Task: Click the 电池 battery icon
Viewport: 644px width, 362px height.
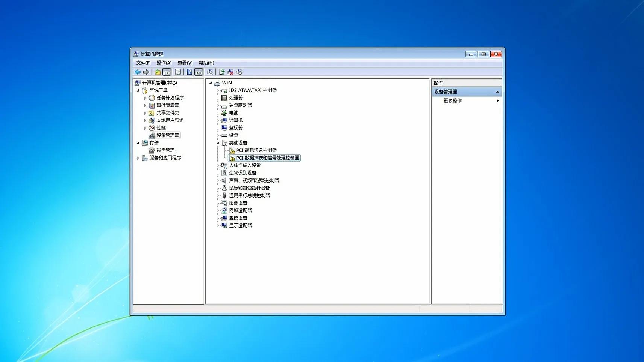Action: click(x=224, y=113)
